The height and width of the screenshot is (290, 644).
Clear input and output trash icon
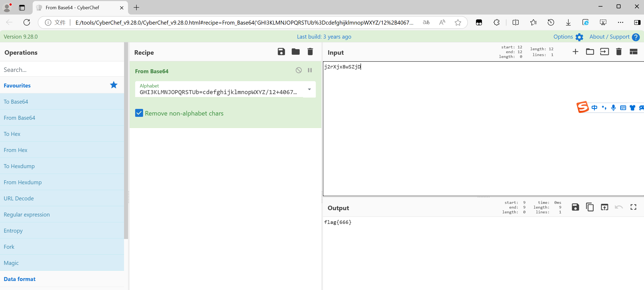tap(619, 52)
